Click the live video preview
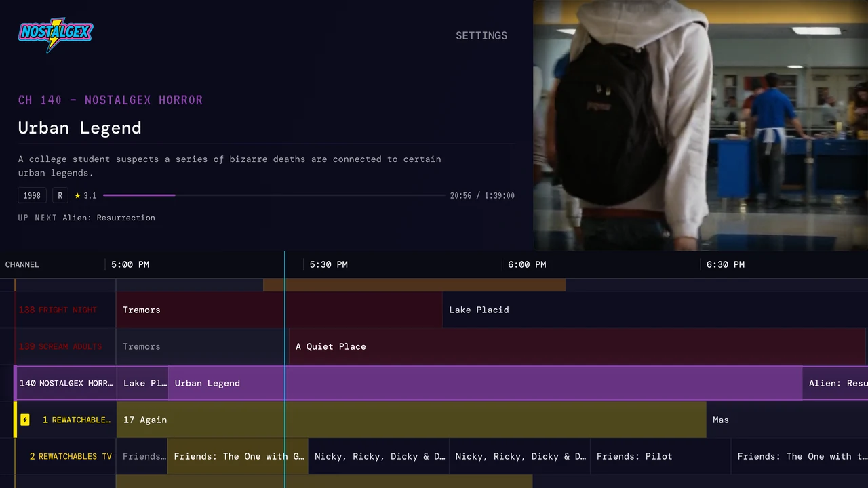This screenshot has height=488, width=868. point(701,125)
